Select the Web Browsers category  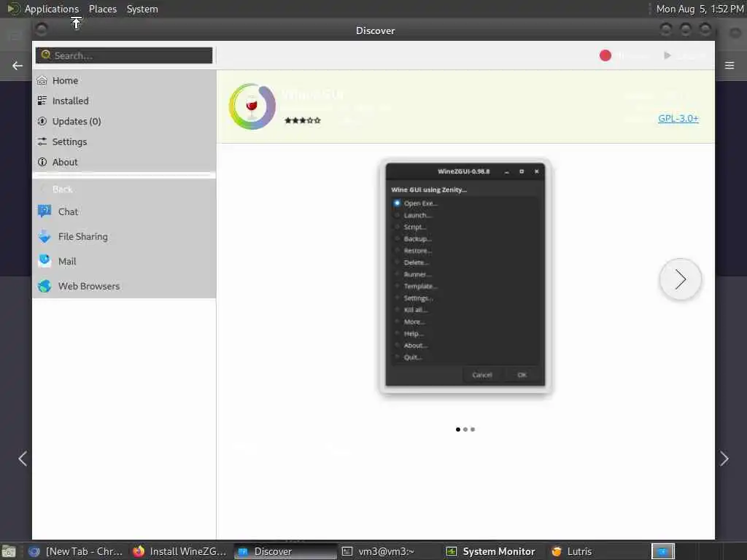coord(124,286)
